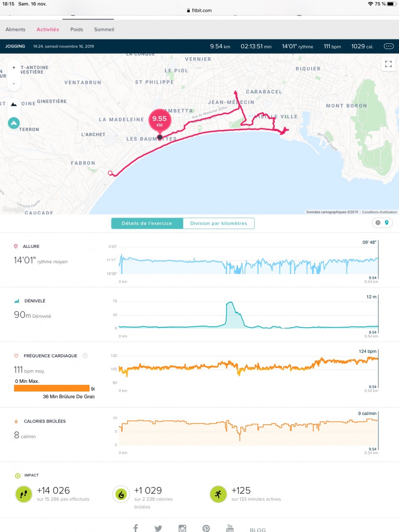Image resolution: width=399 pixels, height=532 pixels.
Task: Click the green flame icon under Impact
Action: 121,493
